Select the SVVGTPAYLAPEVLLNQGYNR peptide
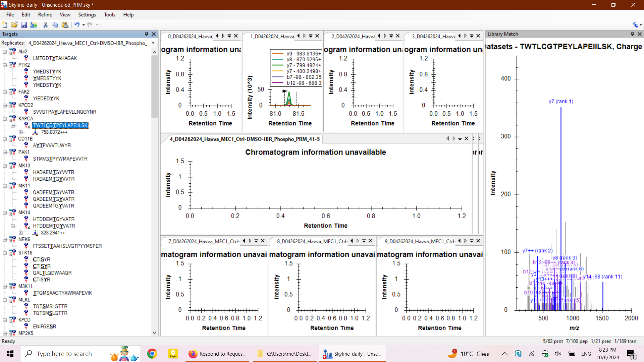 (64, 112)
